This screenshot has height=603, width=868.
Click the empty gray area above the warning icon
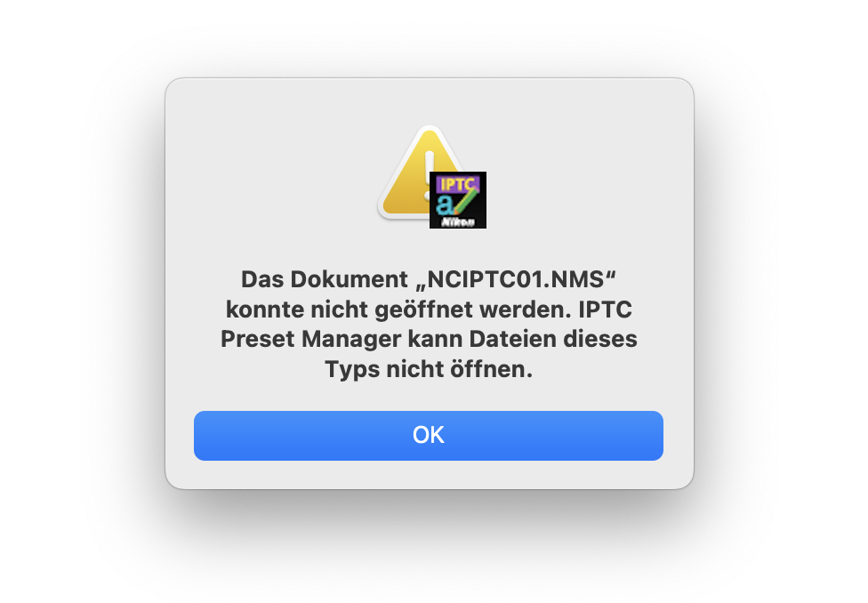pos(429,100)
